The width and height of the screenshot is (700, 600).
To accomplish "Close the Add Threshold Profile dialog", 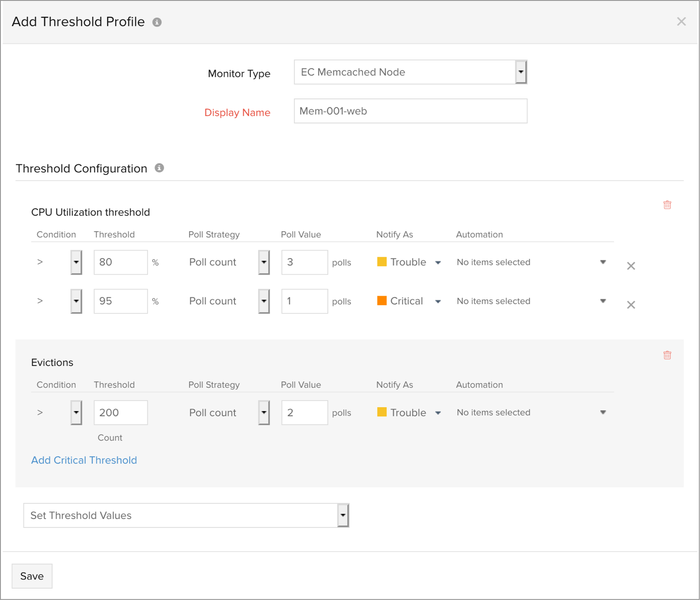I will click(x=681, y=21).
